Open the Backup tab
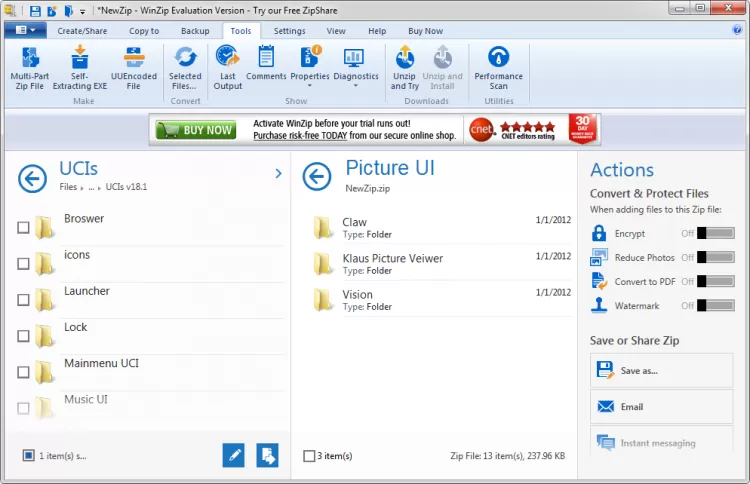This screenshot has width=750, height=484. [x=195, y=31]
